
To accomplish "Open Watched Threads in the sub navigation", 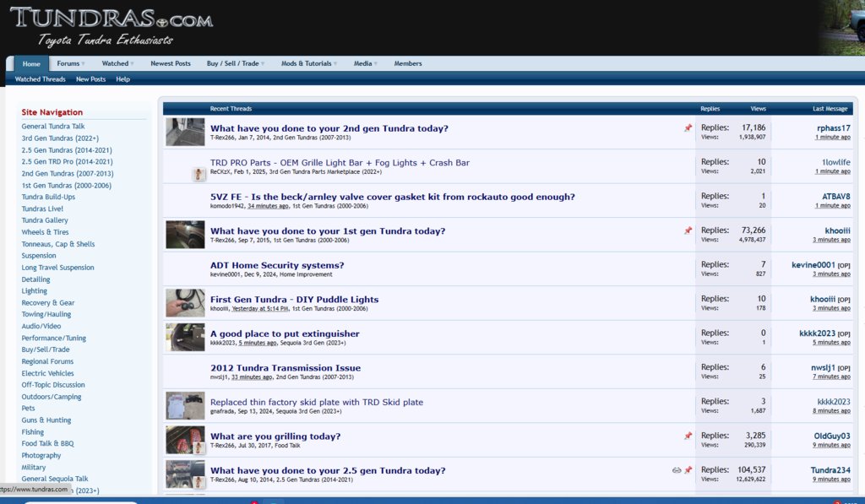I will point(41,79).
